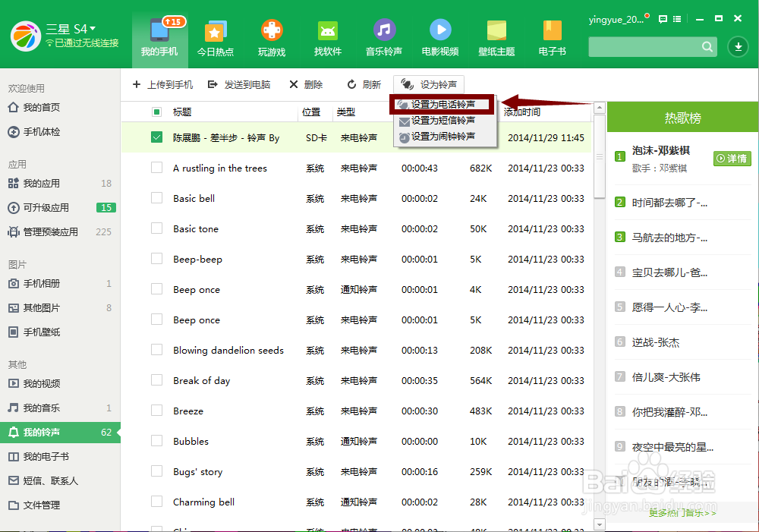Toggle the select-all checkbox in header
Viewport: 759px width, 532px height.
[x=156, y=112]
